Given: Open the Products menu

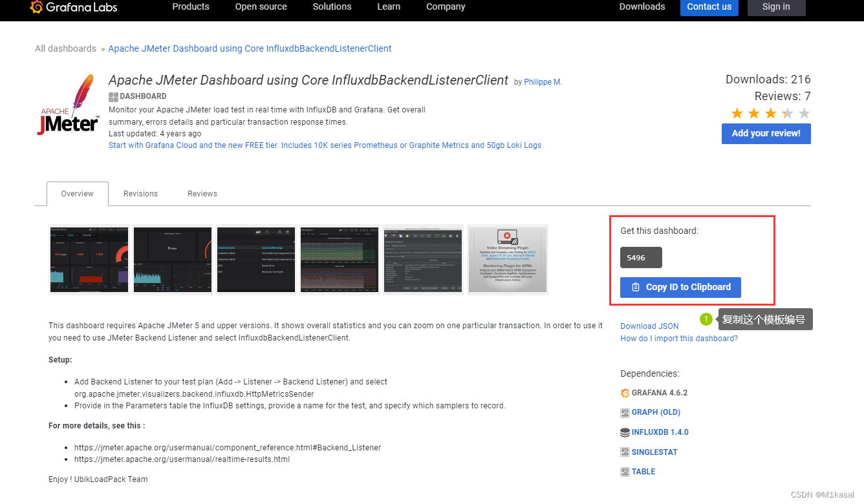Looking at the screenshot, I should 191,6.
